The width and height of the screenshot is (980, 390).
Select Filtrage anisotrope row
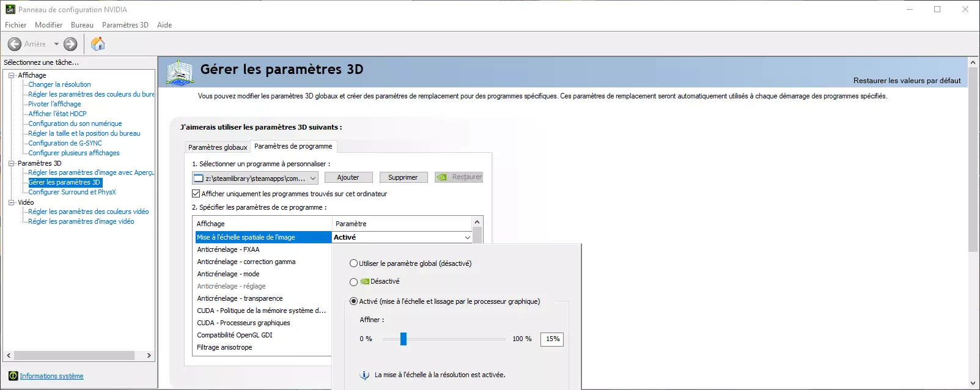[262, 347]
